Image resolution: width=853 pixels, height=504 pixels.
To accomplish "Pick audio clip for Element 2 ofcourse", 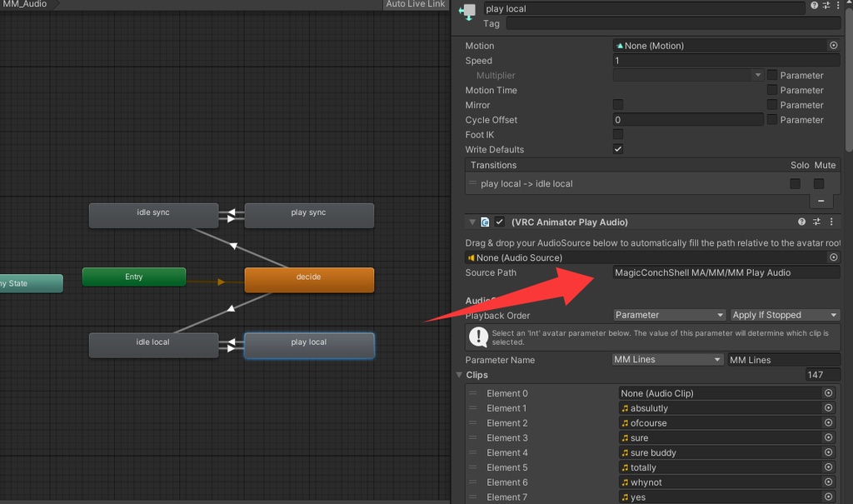I will (x=828, y=422).
